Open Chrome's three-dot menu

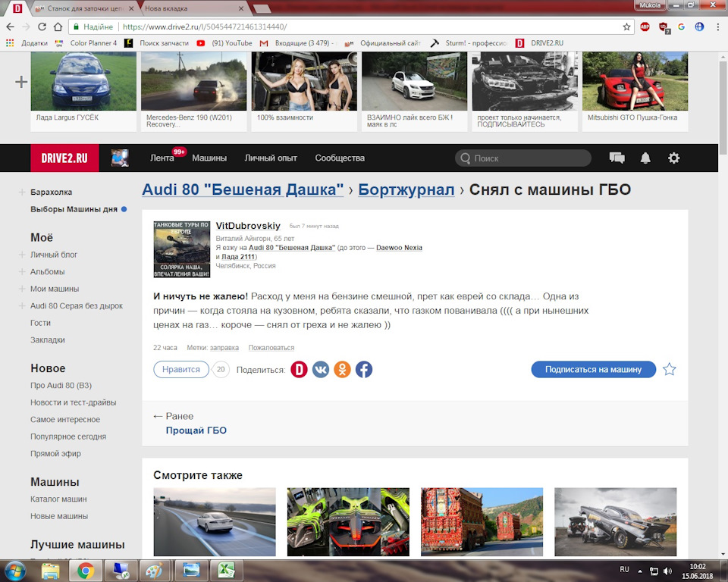coord(718,27)
